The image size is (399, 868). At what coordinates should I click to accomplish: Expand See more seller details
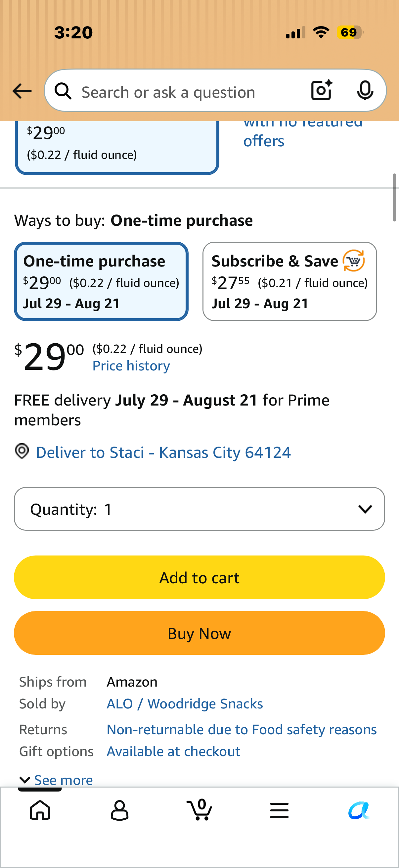click(56, 780)
